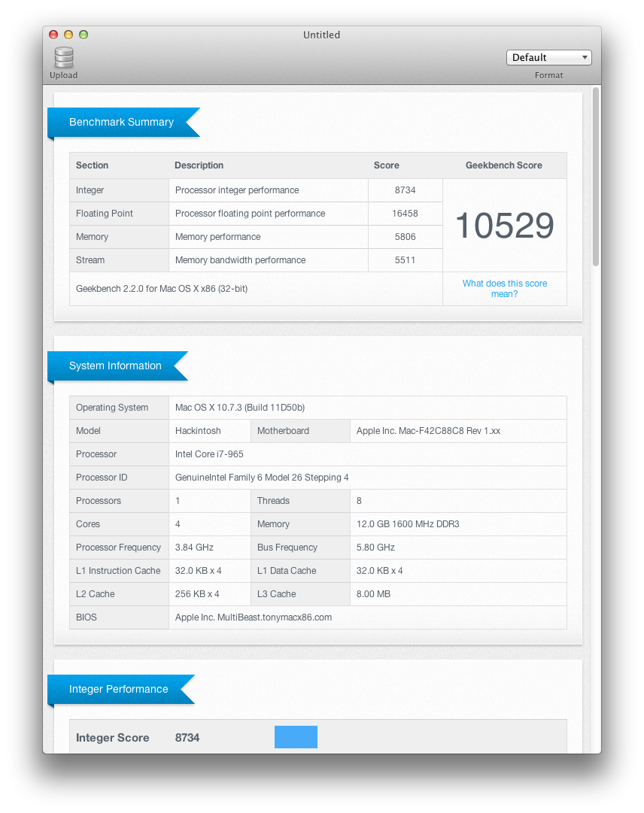Screen dimensions: 644x813
Task: Click '8.00 MB' L3 cache value
Action: click(x=373, y=594)
